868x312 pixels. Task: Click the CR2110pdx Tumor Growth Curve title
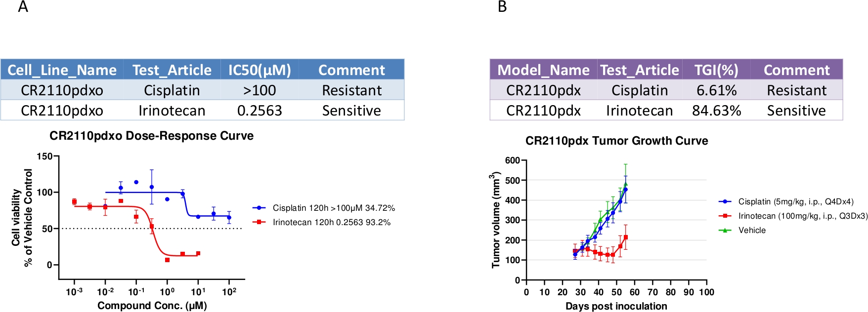pyautogui.click(x=616, y=141)
